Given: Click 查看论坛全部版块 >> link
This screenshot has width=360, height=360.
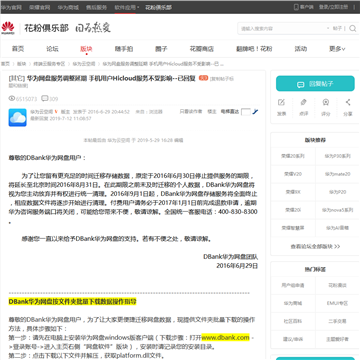Looking at the screenshot, I should pyautogui.click(x=315, y=247).
